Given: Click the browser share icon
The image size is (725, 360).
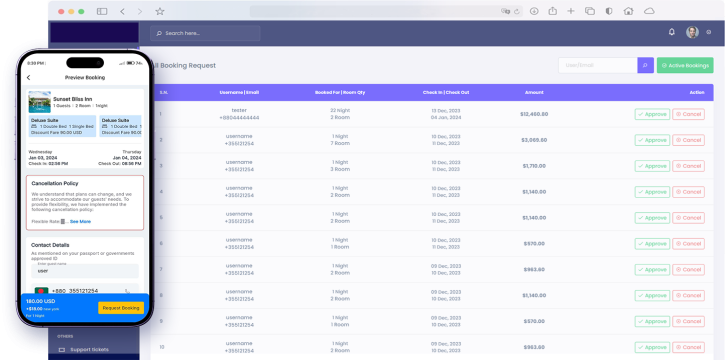Looking at the screenshot, I should point(553,11).
